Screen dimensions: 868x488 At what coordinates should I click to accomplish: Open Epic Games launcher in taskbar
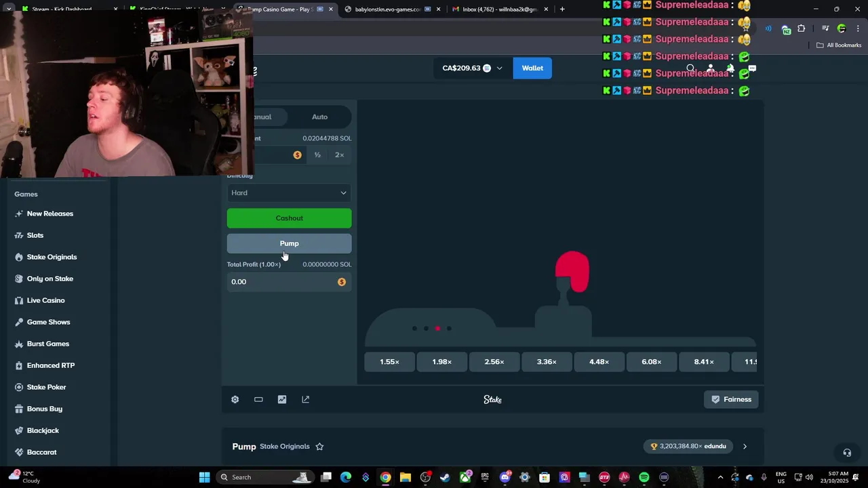pyautogui.click(x=485, y=477)
